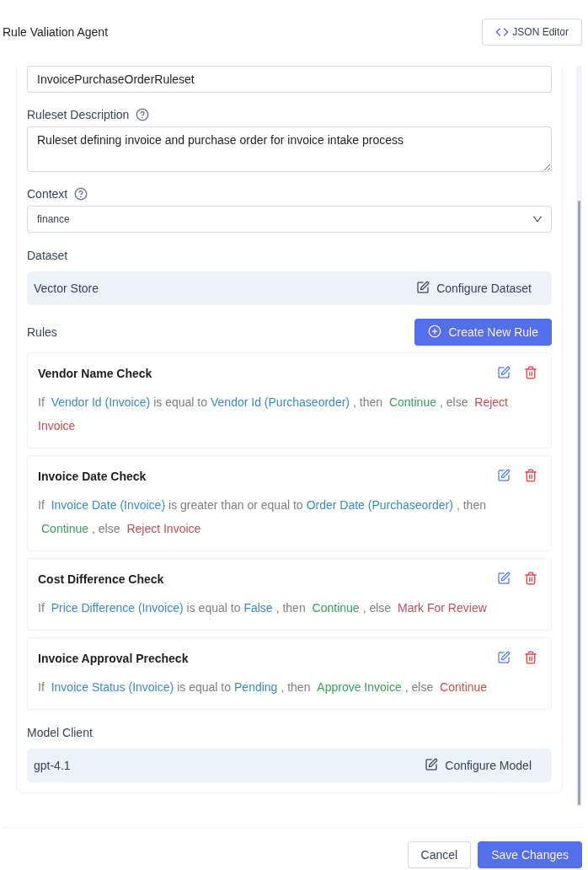Viewport: 588px width, 870px height.
Task: Click the Ruleset Description help icon
Action: 142,115
